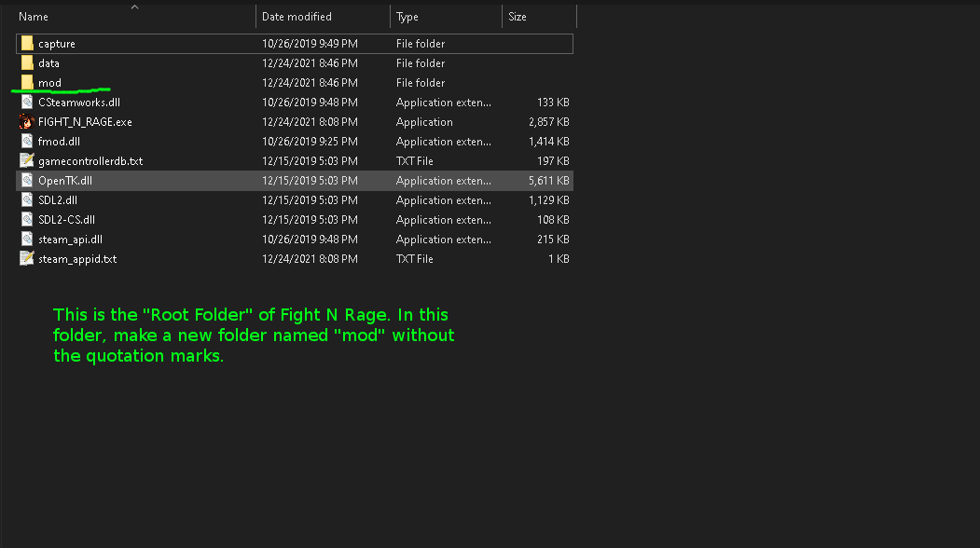Click the steam_api.dll file icon
The width and height of the screenshot is (980, 548).
coord(27,239)
